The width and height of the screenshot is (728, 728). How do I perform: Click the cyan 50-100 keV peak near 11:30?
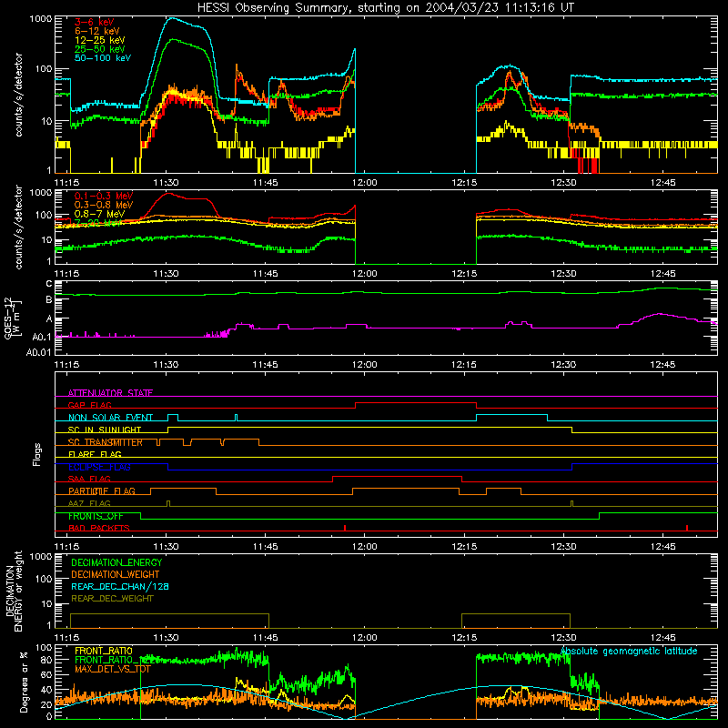coord(172,18)
